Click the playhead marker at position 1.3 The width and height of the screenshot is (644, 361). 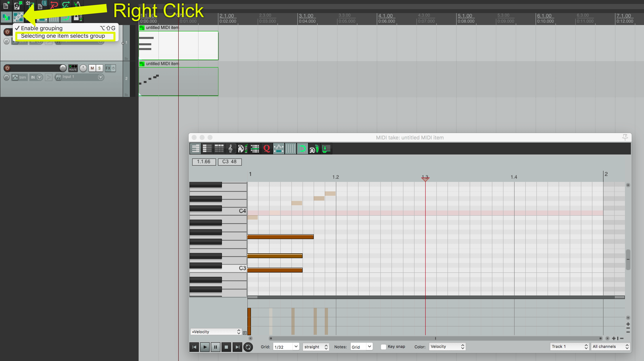pyautogui.click(x=425, y=177)
